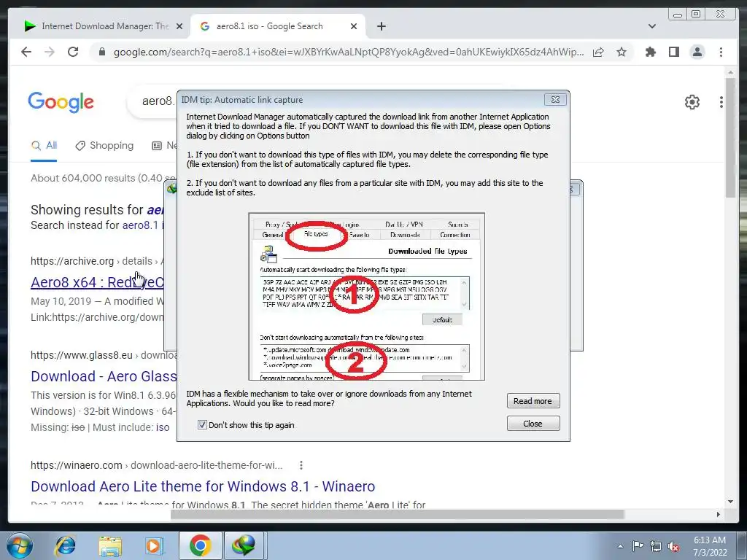
Task: Click the Read more button
Action: click(x=533, y=401)
